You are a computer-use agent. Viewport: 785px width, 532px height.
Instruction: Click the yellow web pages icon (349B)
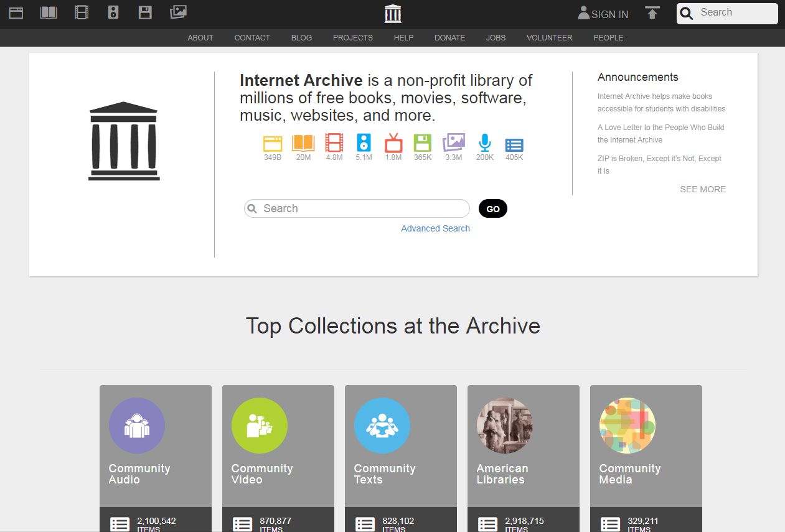(x=273, y=144)
